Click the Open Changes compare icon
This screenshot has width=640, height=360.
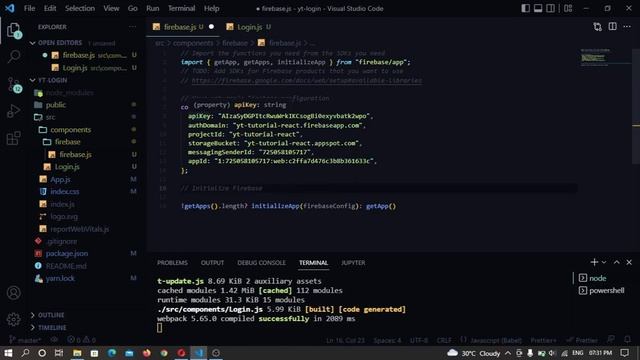[598, 27]
